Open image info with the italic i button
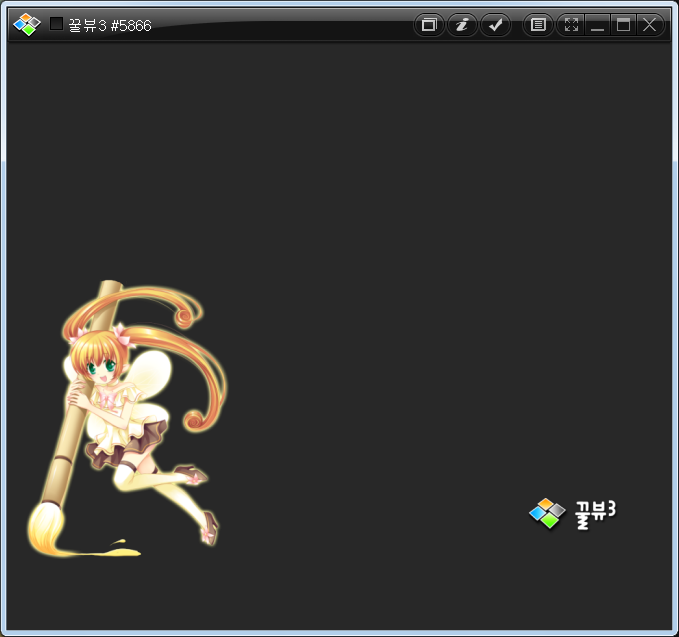The image size is (679, 637). pos(462,25)
